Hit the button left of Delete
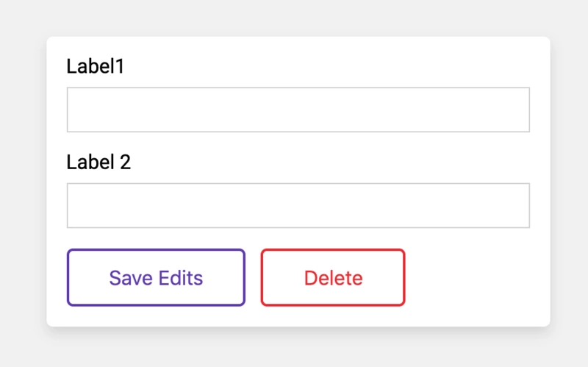 coord(156,277)
